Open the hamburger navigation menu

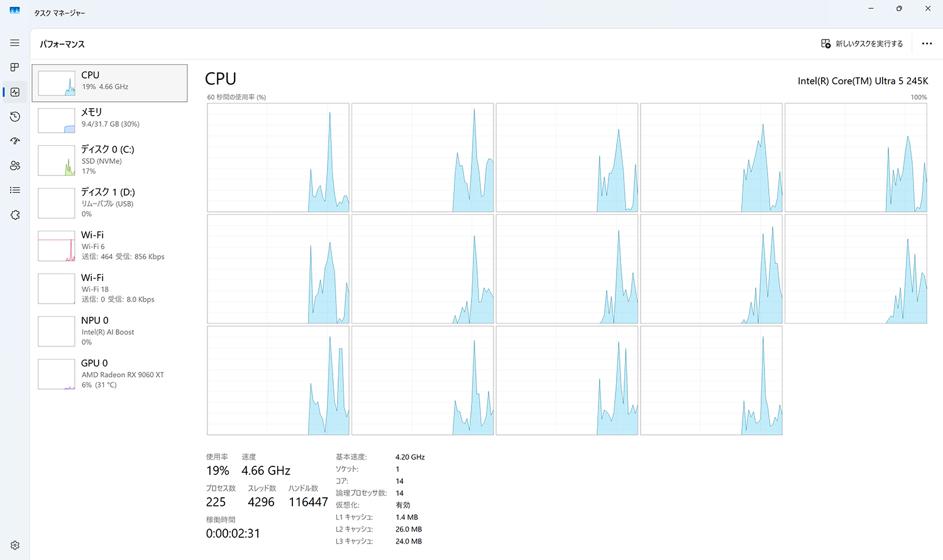point(15,43)
